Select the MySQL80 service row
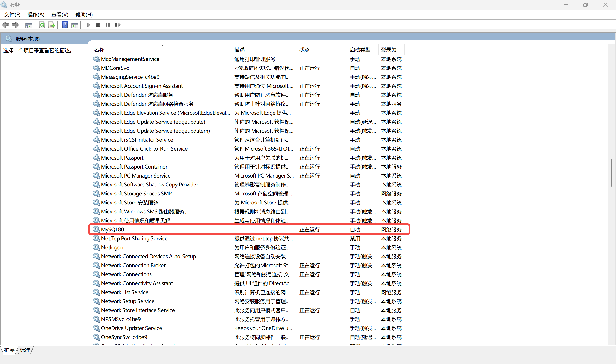 tap(113, 229)
